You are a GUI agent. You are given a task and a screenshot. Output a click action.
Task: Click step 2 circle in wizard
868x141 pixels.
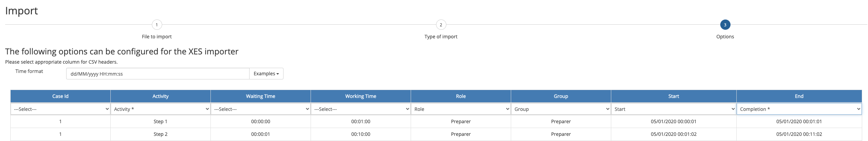click(x=441, y=25)
